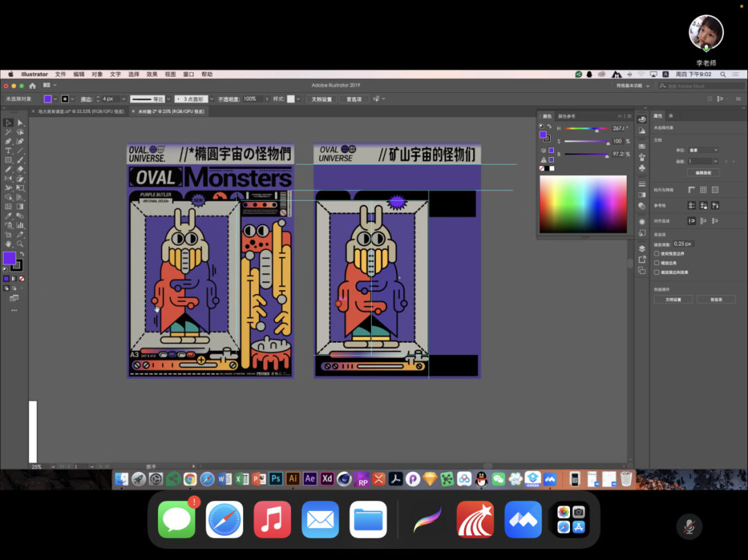Image resolution: width=748 pixels, height=560 pixels.
Task: Select the Type tool in the toolbar
Action: click(x=8, y=150)
